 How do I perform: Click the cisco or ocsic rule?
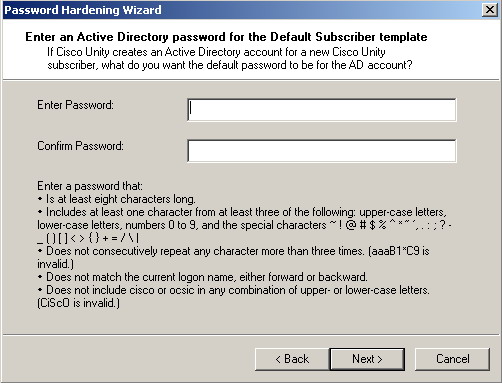[233, 290]
